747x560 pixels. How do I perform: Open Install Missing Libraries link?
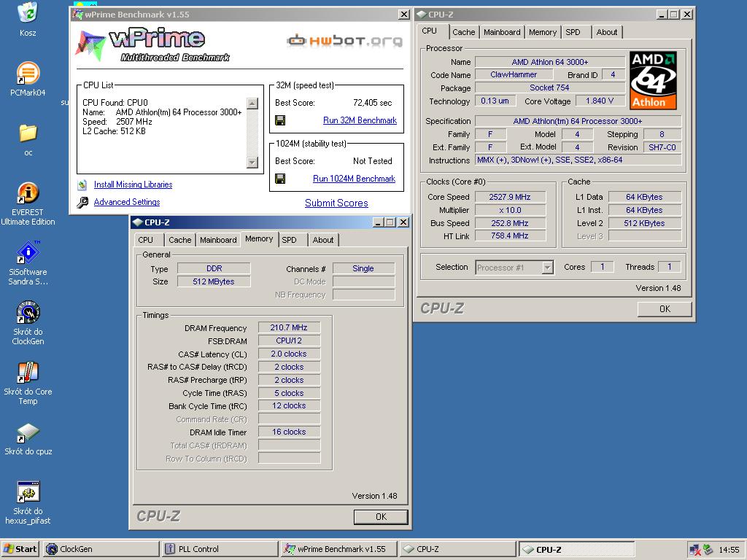(133, 184)
